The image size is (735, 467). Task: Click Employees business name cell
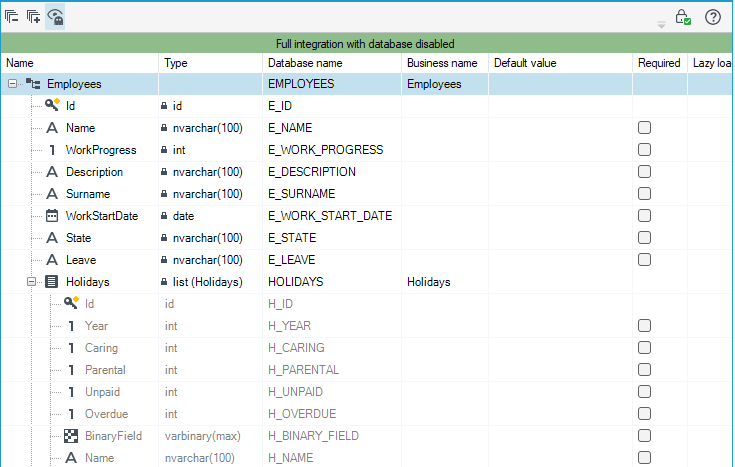(x=445, y=84)
